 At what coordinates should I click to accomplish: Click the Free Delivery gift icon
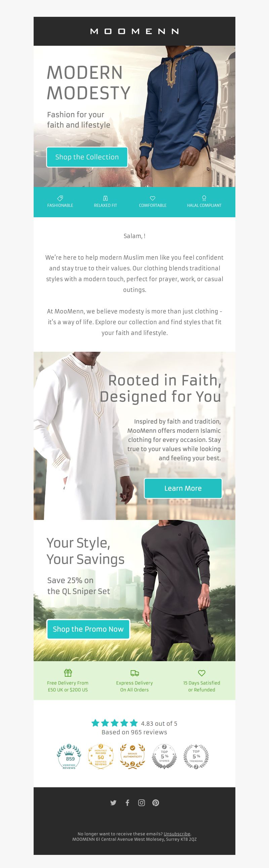click(68, 673)
